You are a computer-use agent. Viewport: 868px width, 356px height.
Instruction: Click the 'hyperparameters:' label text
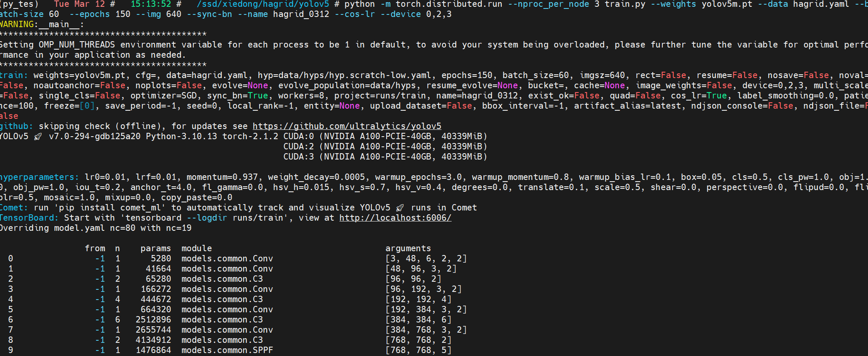click(40, 177)
